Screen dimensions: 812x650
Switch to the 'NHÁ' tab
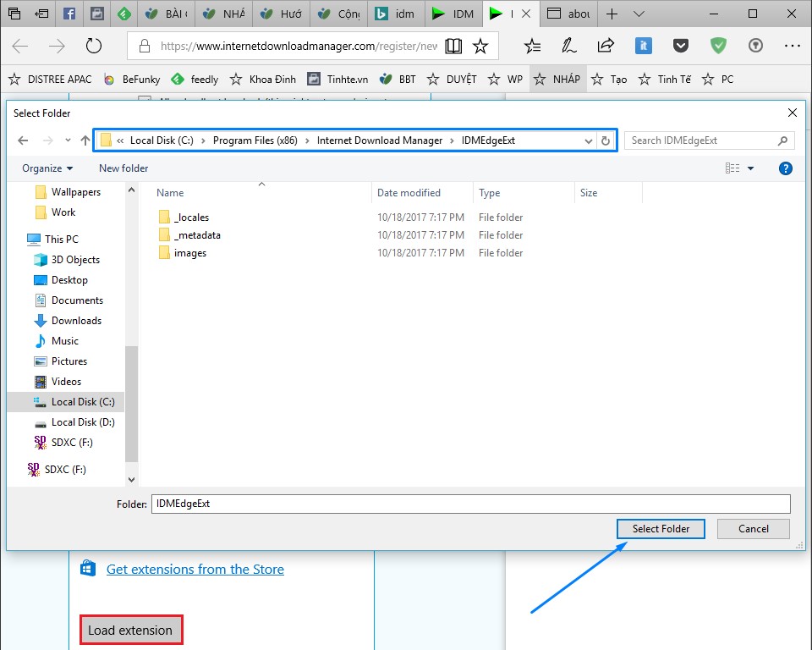click(224, 14)
